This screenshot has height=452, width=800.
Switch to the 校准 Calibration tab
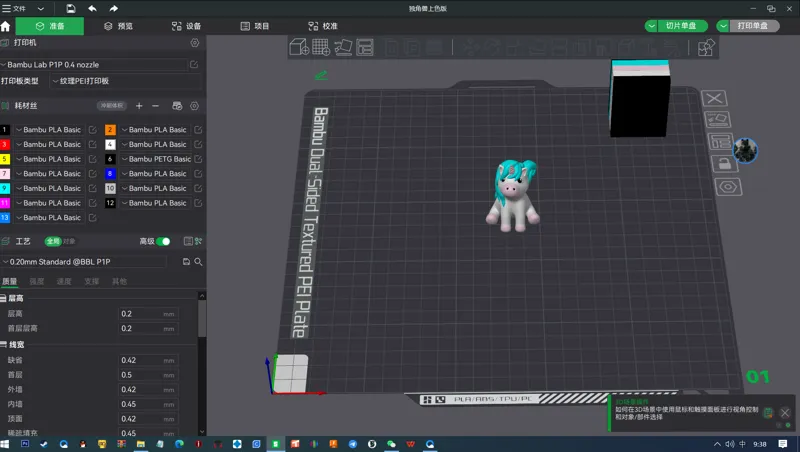[x=322, y=26]
